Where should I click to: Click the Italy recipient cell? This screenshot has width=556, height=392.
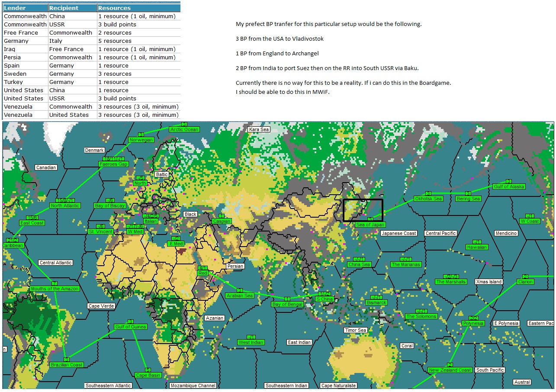72,41
